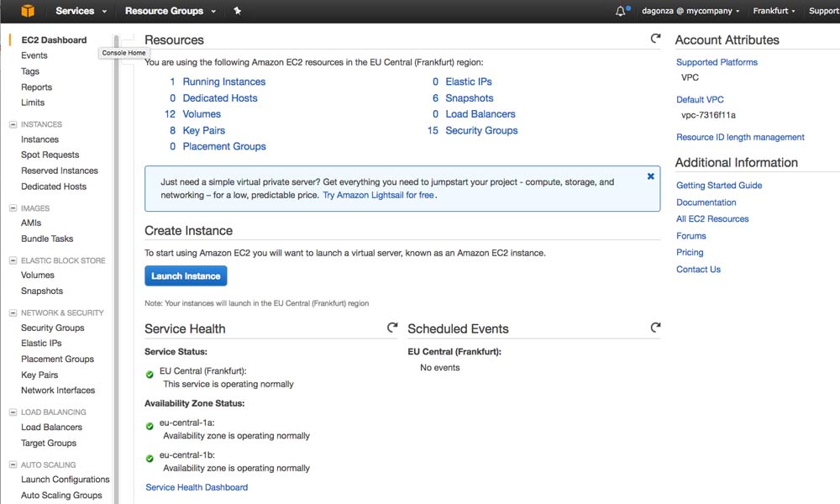This screenshot has width=840, height=504.
Task: Refresh the Resources section
Action: click(x=655, y=39)
